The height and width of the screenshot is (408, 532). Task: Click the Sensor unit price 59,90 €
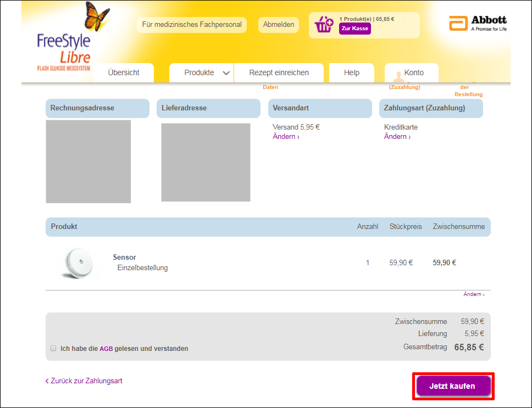[401, 262]
